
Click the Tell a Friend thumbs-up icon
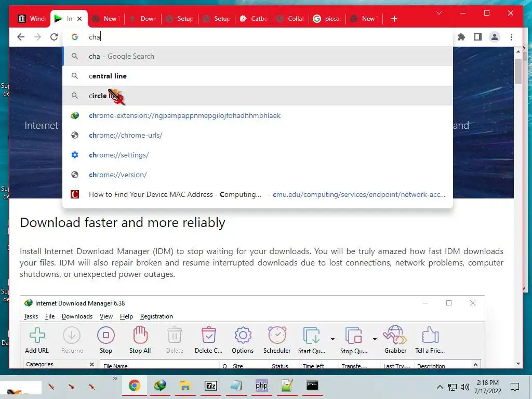pyautogui.click(x=430, y=335)
